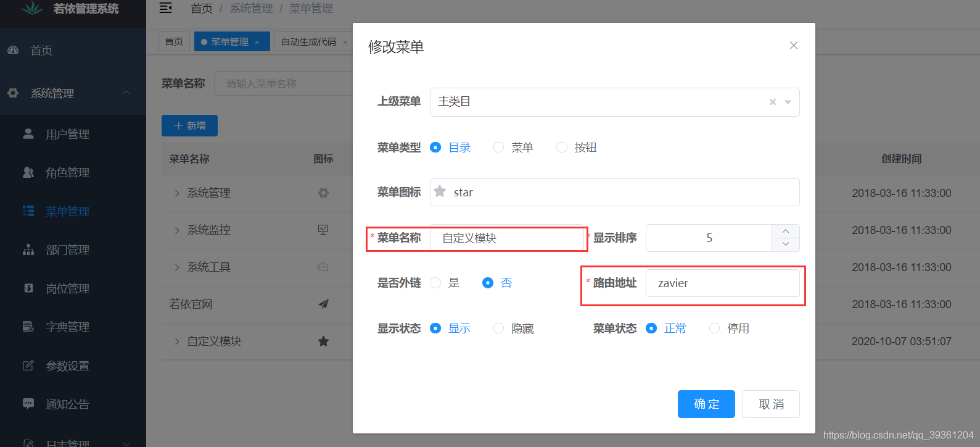Clear 上级菜单 selection with the x icon

pyautogui.click(x=773, y=102)
